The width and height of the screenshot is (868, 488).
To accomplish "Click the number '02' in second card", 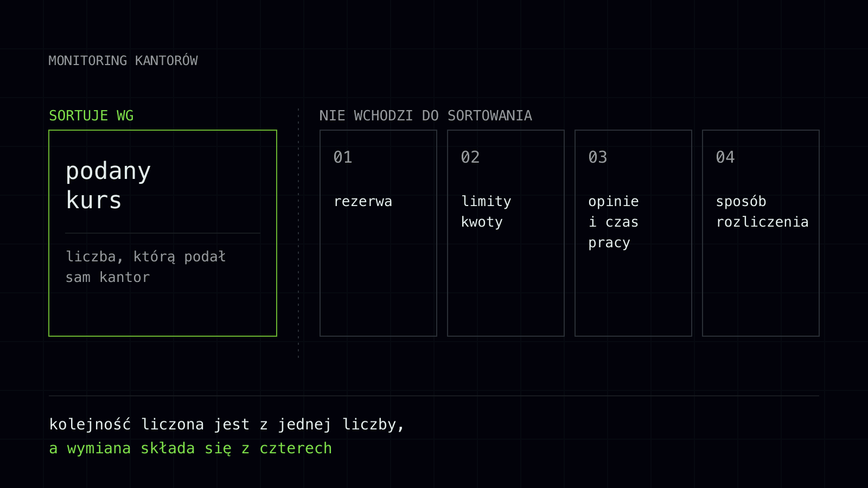I will (470, 157).
